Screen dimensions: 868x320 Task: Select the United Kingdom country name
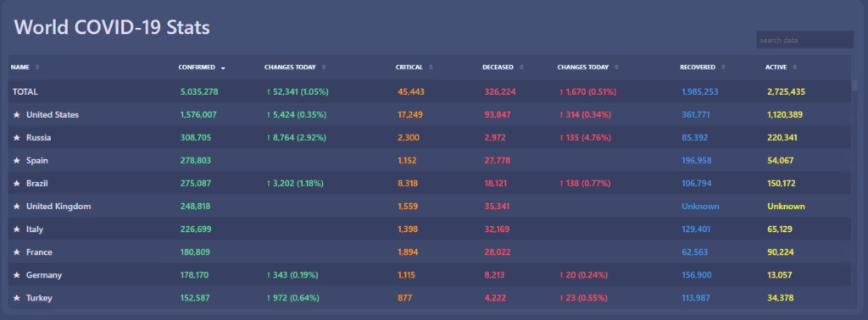[x=58, y=207]
